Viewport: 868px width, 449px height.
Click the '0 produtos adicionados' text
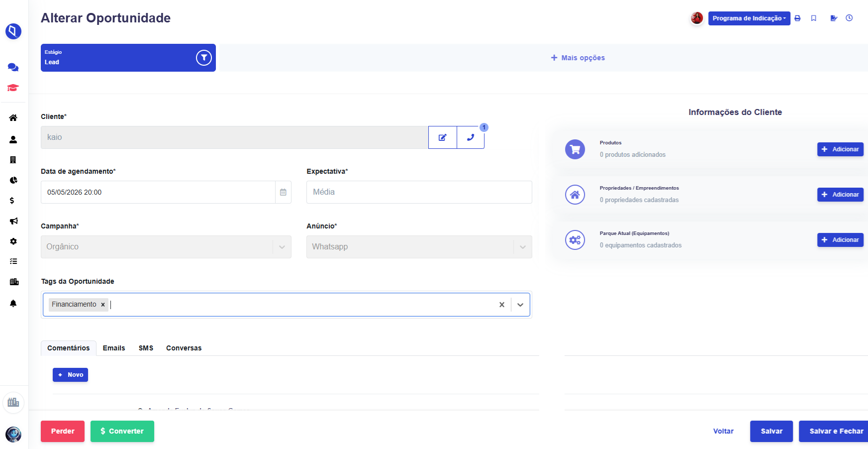point(632,155)
